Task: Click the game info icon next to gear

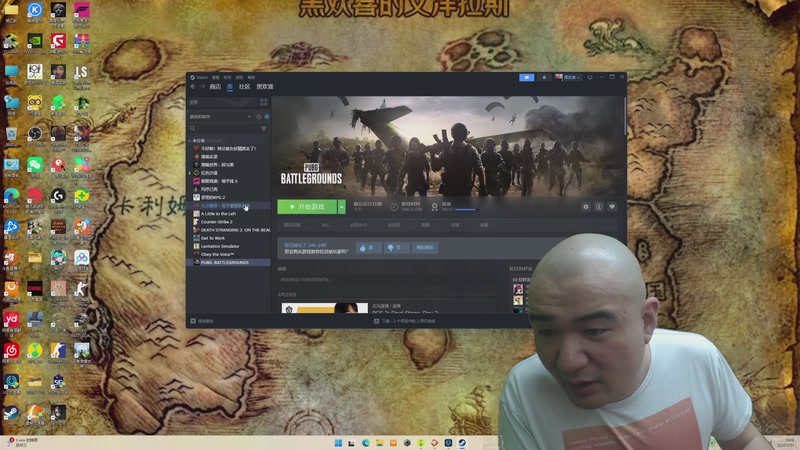Action: pyautogui.click(x=599, y=207)
